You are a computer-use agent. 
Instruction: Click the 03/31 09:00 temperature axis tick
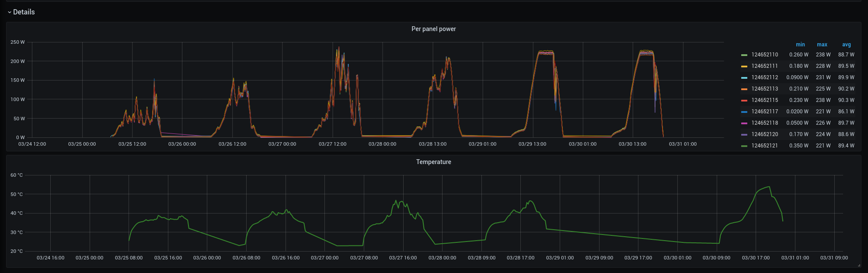tap(834, 258)
